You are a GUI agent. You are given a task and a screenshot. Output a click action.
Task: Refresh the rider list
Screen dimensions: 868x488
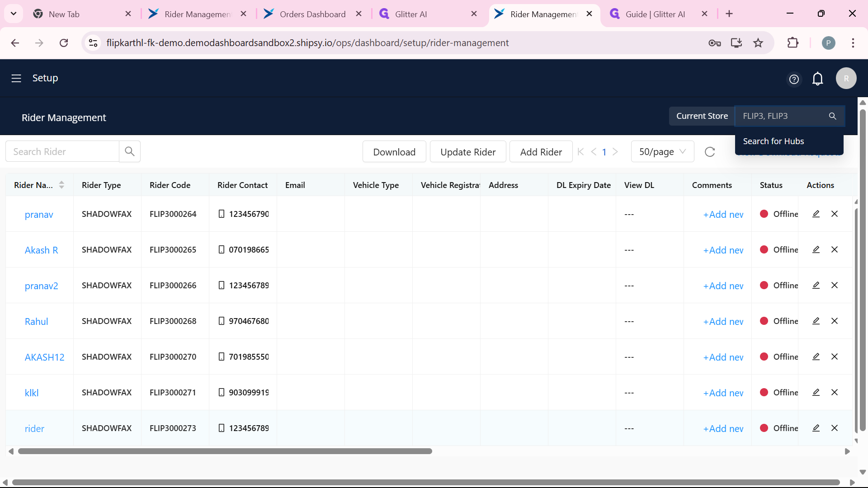coord(710,152)
